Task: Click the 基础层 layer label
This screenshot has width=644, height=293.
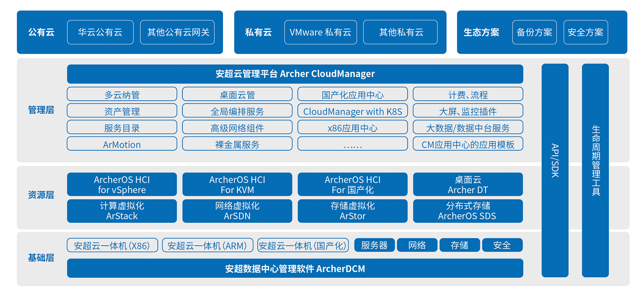Action: [x=41, y=258]
